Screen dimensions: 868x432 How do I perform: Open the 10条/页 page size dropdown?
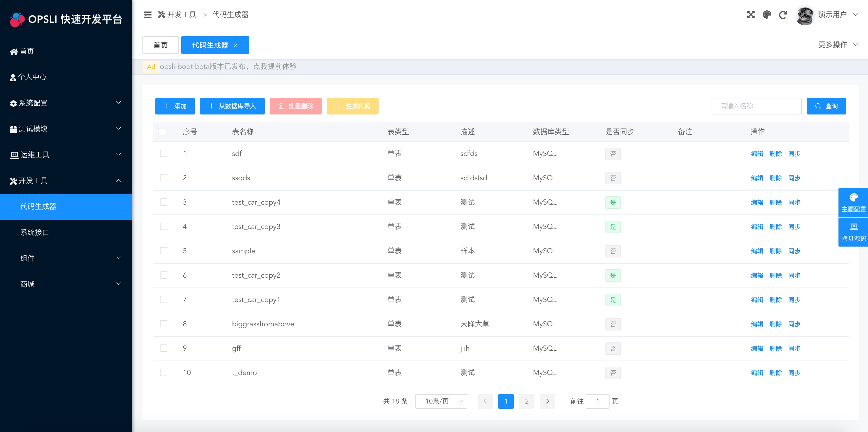pos(441,401)
